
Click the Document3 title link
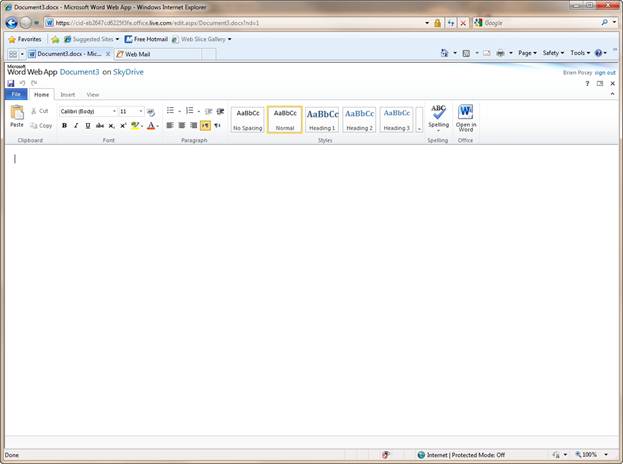pos(79,72)
